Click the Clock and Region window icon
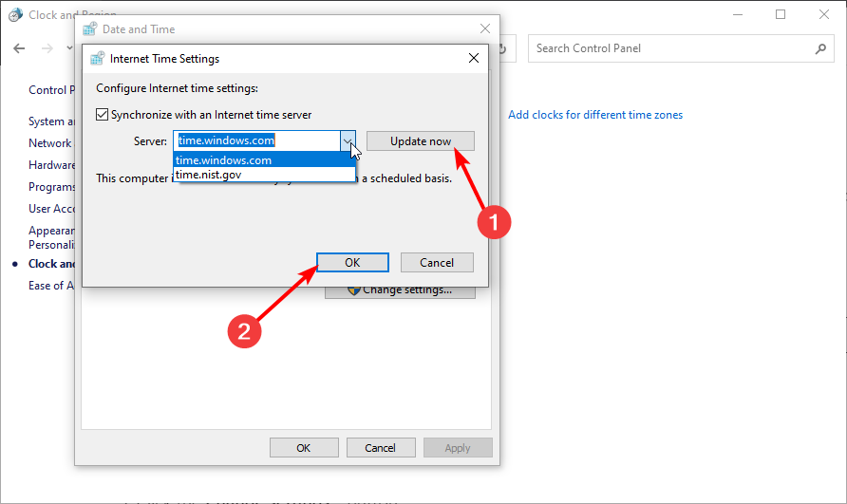 point(15,14)
